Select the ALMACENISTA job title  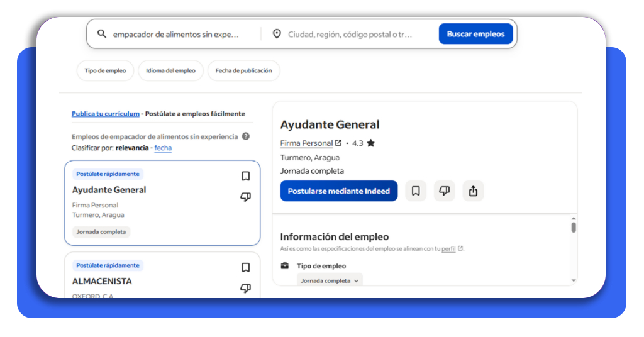pyautogui.click(x=102, y=281)
